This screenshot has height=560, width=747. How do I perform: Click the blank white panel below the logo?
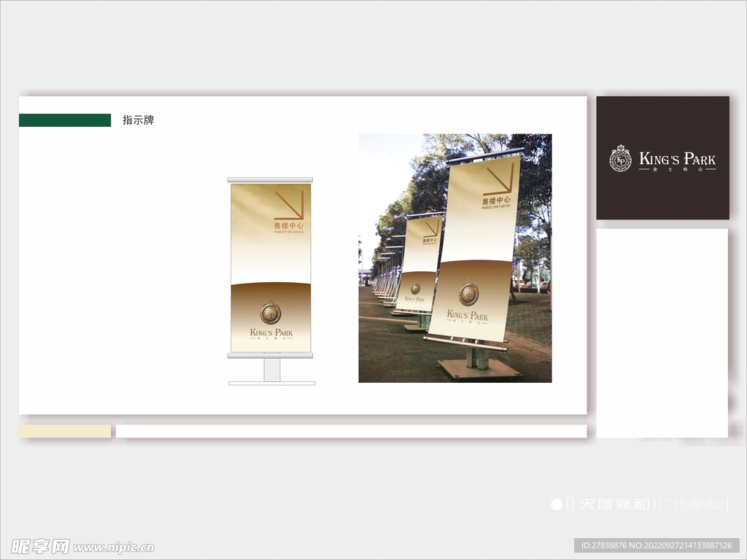point(662,332)
